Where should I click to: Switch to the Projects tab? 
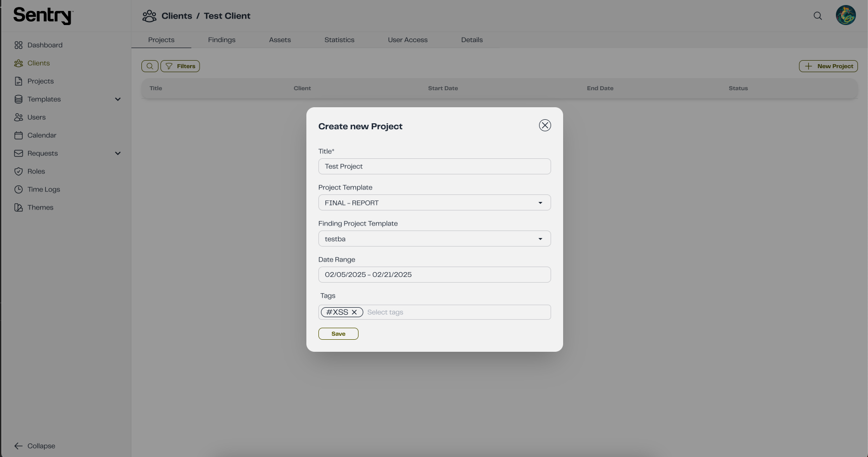(x=161, y=40)
